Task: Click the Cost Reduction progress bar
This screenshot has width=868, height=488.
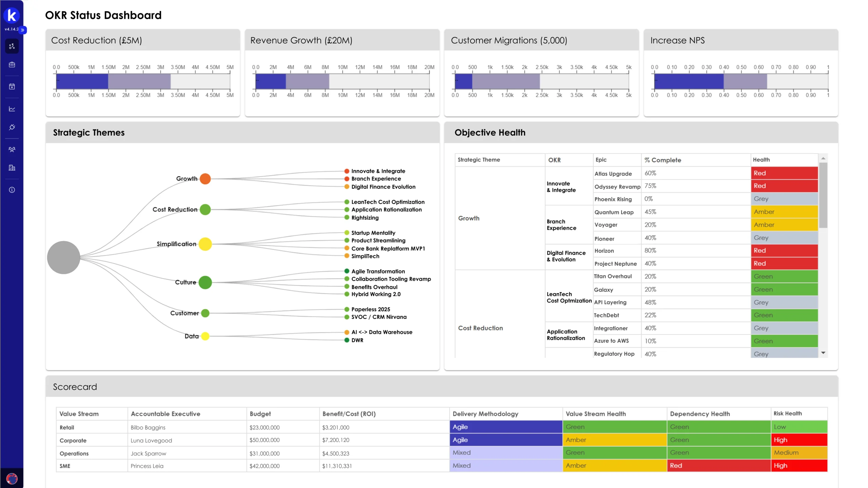Action: point(142,81)
